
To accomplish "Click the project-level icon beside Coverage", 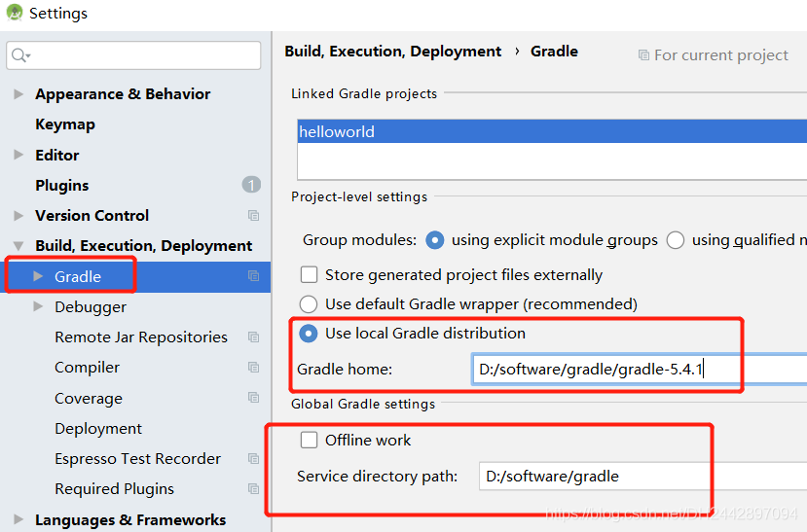I will (x=253, y=398).
